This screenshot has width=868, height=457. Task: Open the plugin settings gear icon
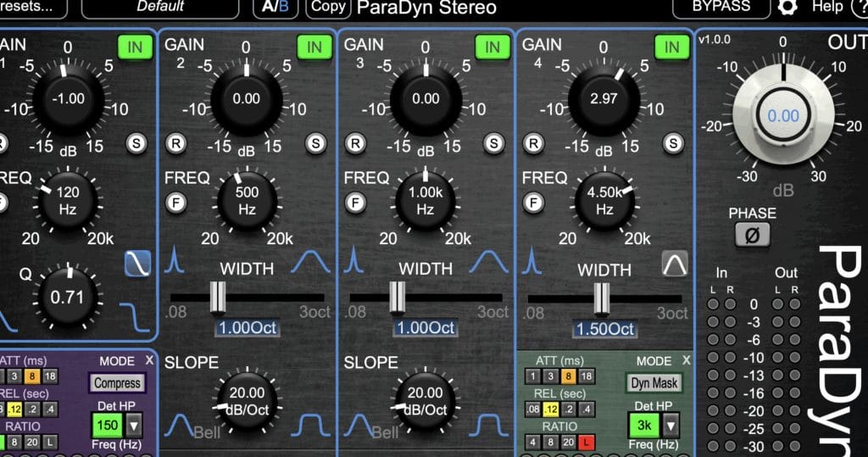(x=787, y=7)
